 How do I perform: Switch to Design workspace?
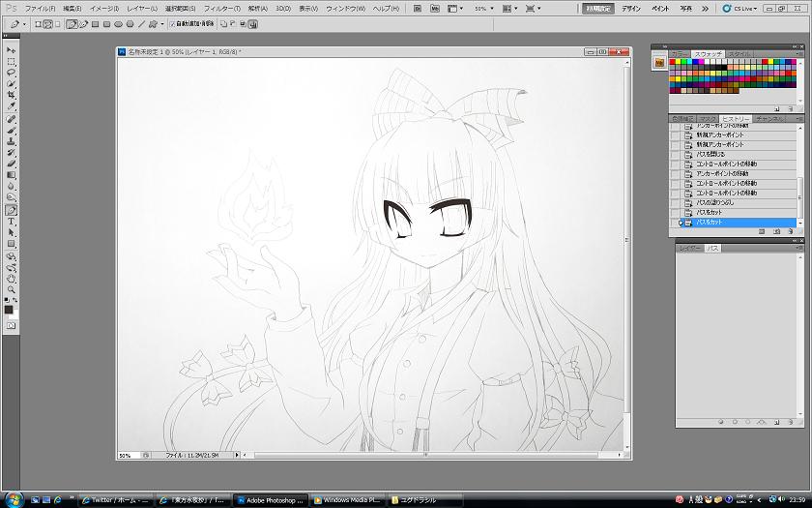[630, 9]
